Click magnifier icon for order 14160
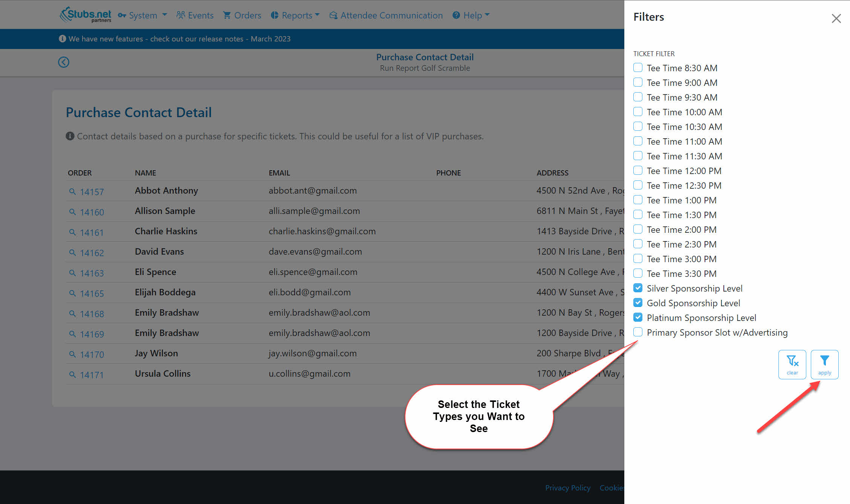The width and height of the screenshot is (850, 504). pyautogui.click(x=72, y=212)
